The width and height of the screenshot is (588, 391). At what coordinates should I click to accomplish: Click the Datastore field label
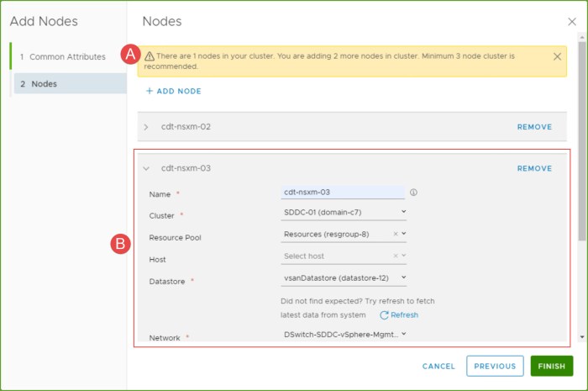[167, 282]
